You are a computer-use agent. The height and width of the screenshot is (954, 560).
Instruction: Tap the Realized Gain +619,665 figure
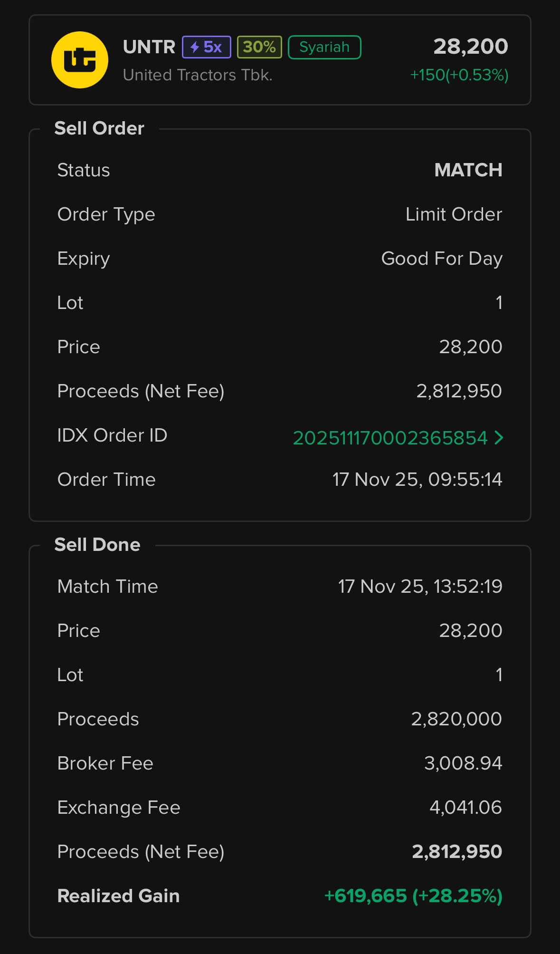coord(413,896)
